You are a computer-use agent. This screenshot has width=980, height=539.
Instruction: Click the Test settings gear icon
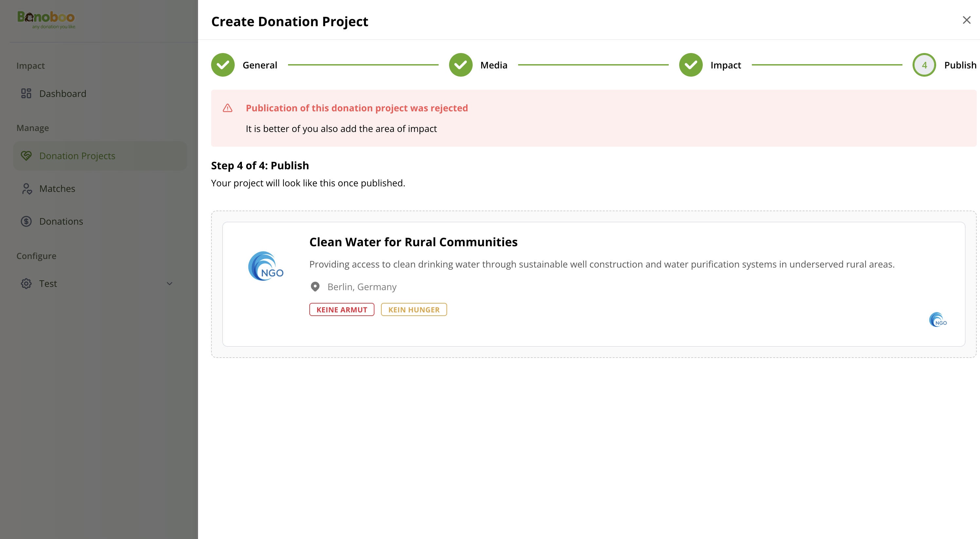click(x=26, y=284)
